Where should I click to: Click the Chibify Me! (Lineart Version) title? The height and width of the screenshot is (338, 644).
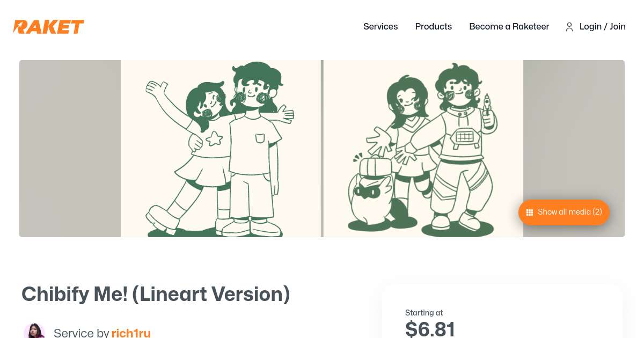pos(156,294)
